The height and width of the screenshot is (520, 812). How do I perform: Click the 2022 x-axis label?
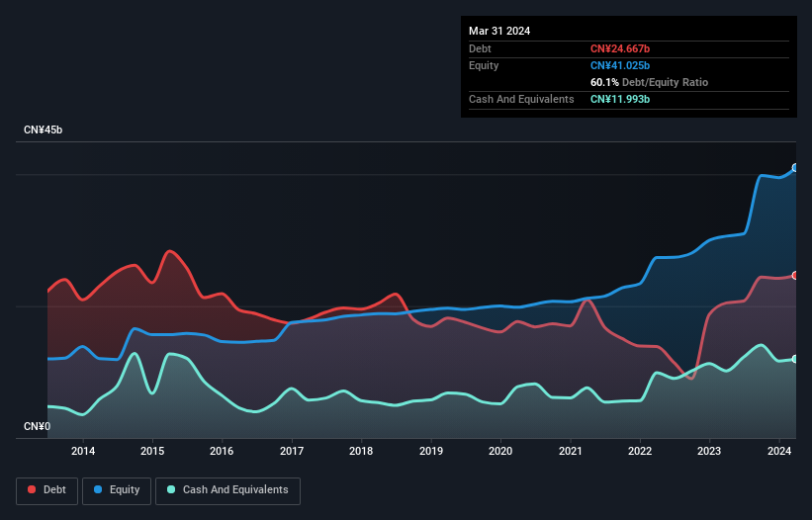(640, 451)
